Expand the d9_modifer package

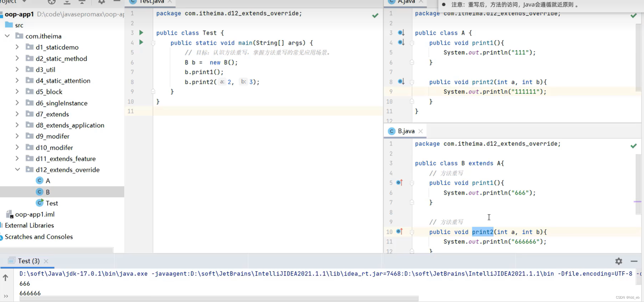click(17, 136)
